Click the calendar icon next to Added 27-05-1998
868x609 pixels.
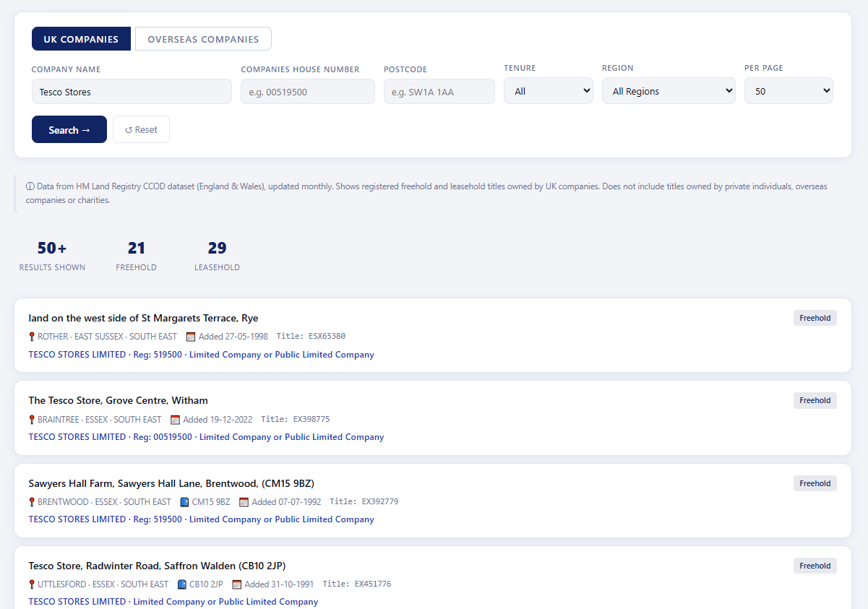(191, 337)
